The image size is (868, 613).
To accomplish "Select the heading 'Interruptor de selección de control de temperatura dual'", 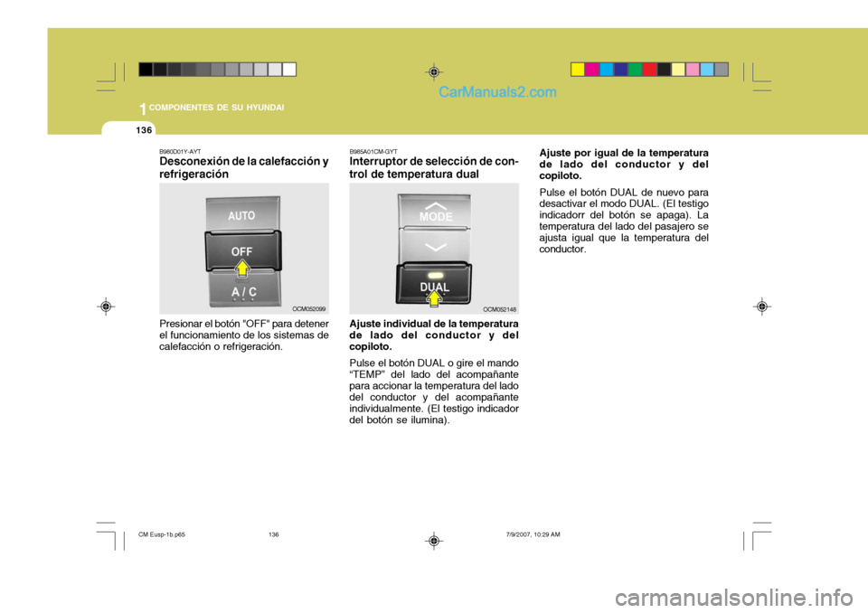I will tap(434, 168).
